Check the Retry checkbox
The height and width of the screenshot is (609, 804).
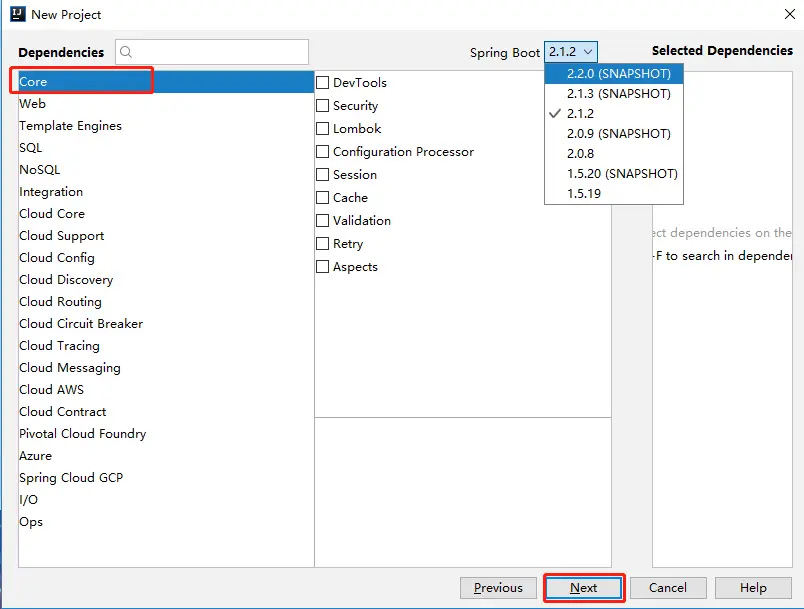click(323, 243)
